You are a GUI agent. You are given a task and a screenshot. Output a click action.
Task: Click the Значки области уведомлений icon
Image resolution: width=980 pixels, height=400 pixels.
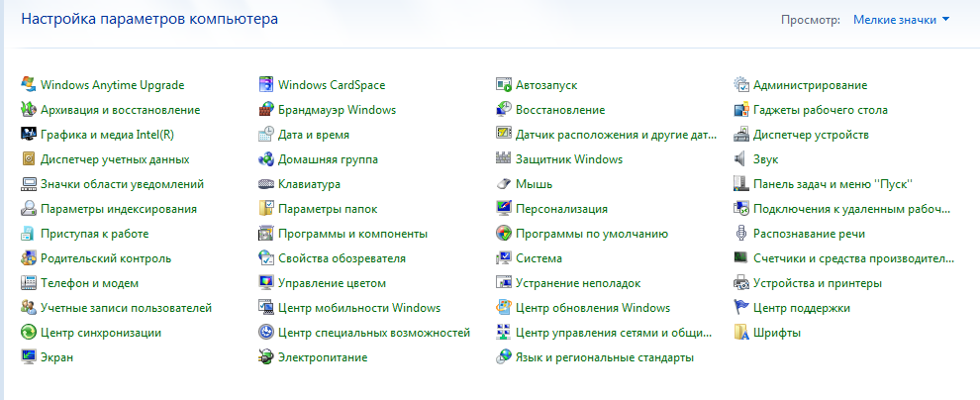click(x=28, y=184)
